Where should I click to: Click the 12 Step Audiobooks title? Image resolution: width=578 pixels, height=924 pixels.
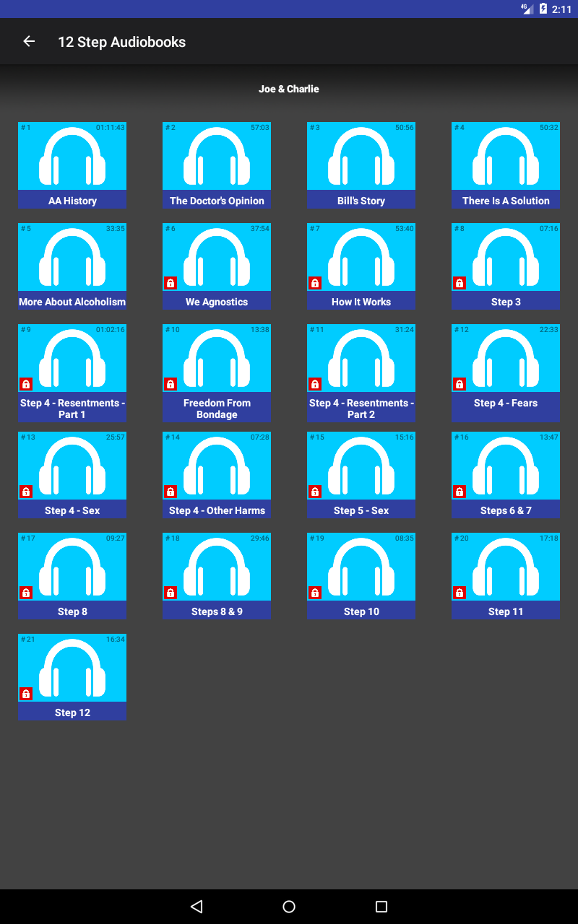tap(122, 42)
